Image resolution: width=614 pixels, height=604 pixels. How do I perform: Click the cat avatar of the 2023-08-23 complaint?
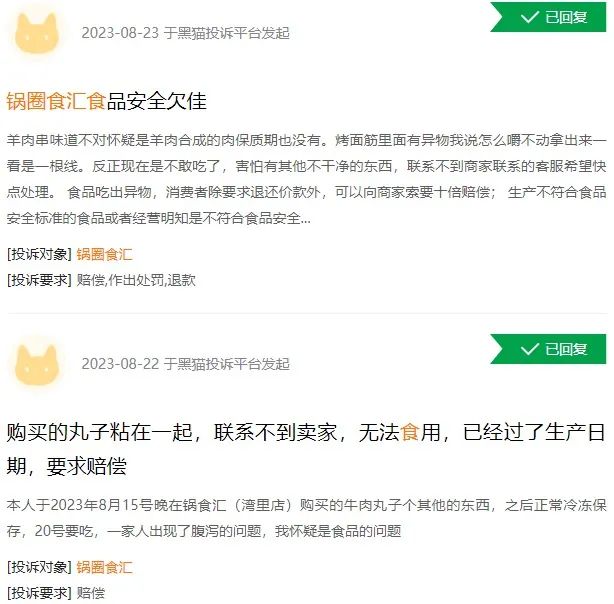(37, 33)
